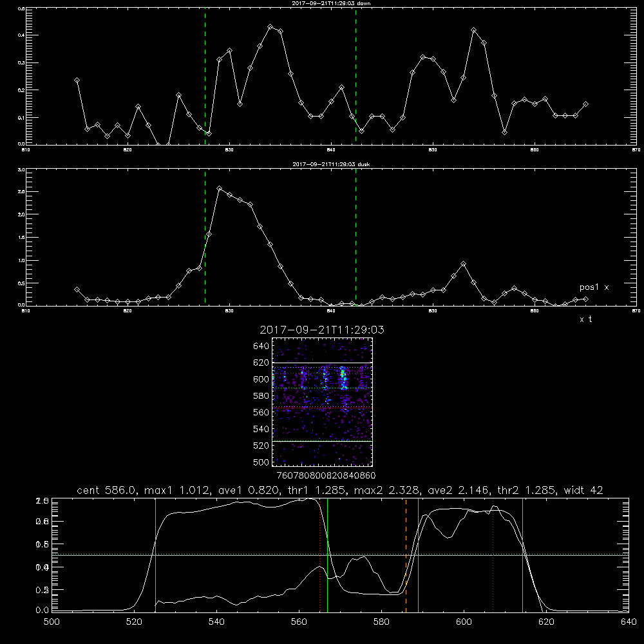Image resolution: width=644 pixels, height=644 pixels.
Task: Click the 'cent 586.0' value
Action: tap(107, 490)
